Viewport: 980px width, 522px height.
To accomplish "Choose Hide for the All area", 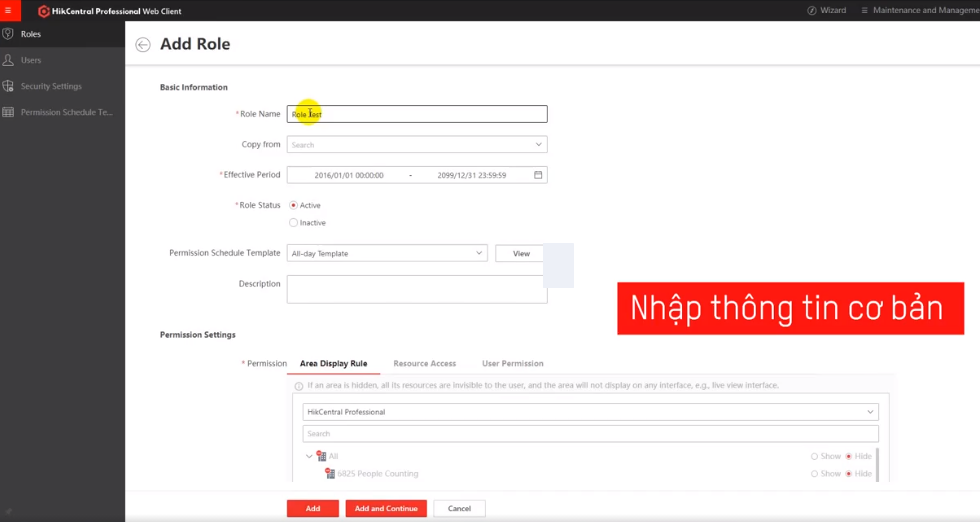I will tap(849, 456).
